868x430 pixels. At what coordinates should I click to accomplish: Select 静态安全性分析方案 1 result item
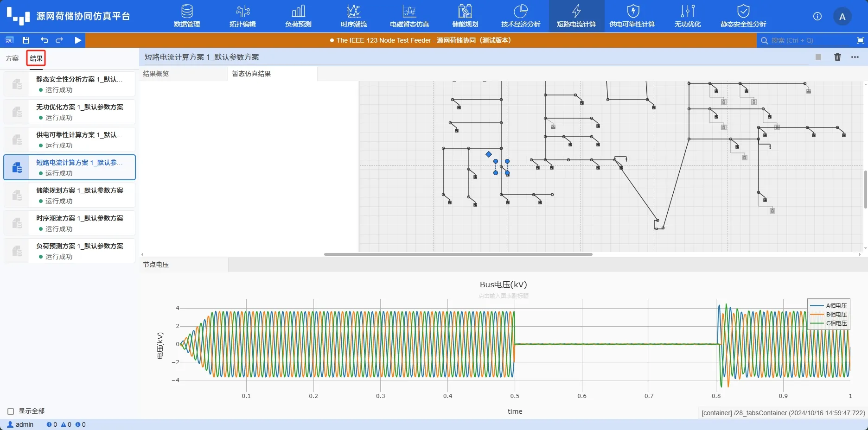[70, 84]
